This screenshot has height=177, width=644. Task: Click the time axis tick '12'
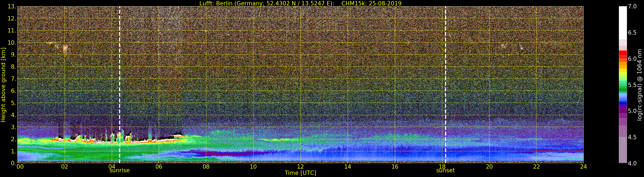coord(300,167)
